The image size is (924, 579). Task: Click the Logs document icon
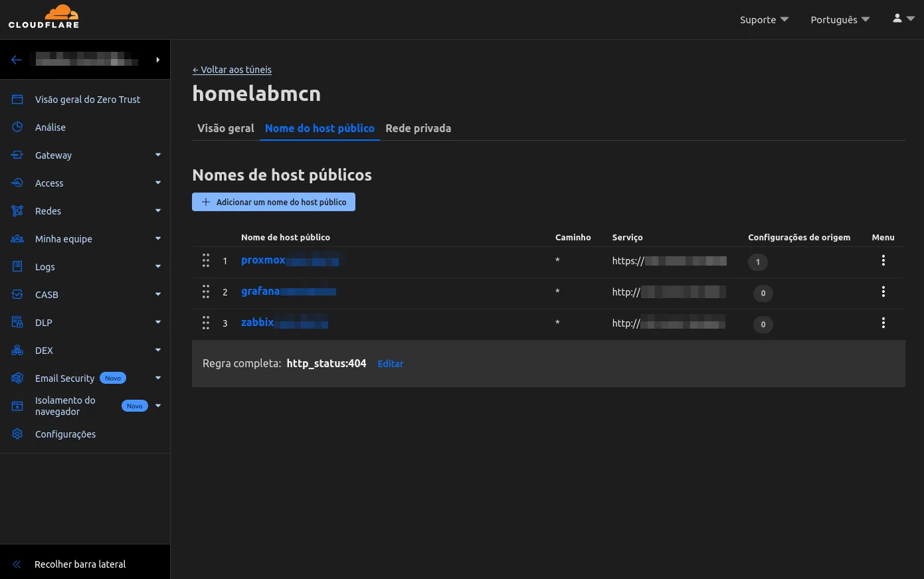pos(17,267)
